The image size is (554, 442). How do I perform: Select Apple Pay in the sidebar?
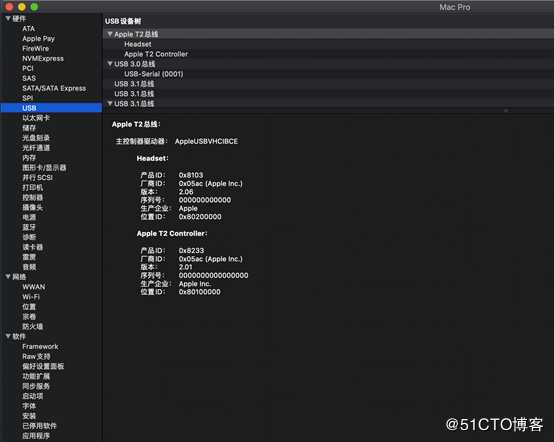click(39, 39)
